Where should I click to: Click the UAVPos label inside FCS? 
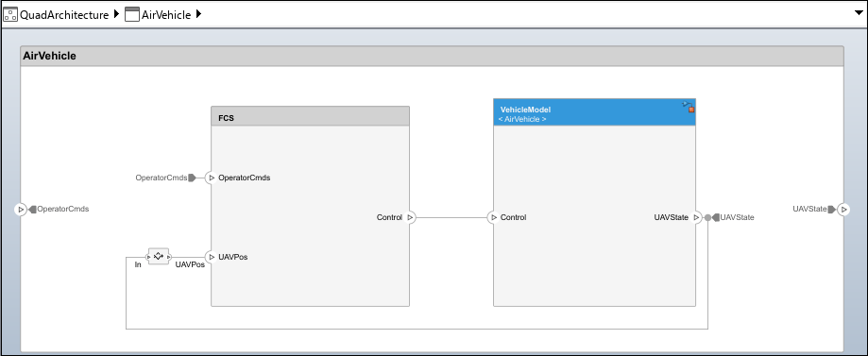(x=233, y=257)
